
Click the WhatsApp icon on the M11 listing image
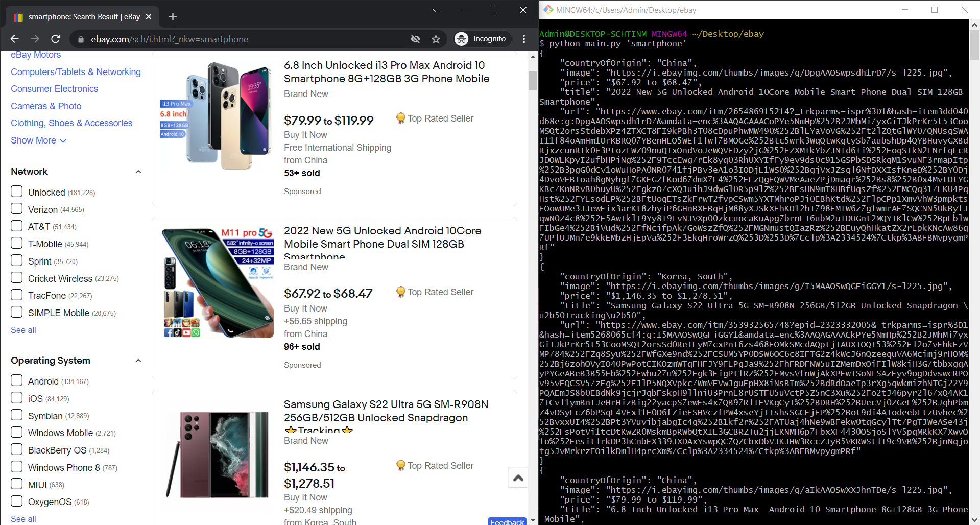(x=196, y=332)
